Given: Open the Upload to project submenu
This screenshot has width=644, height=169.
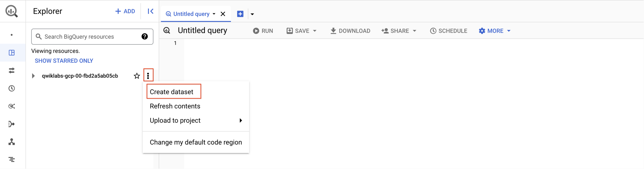Looking at the screenshot, I should (x=196, y=120).
